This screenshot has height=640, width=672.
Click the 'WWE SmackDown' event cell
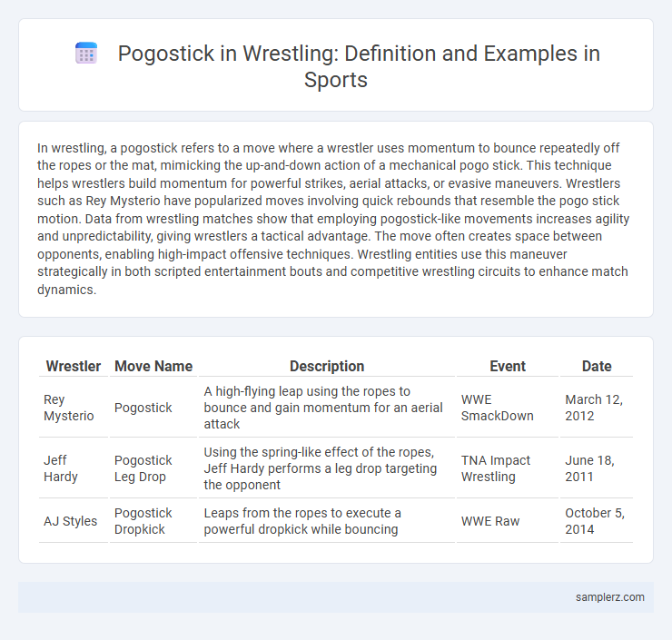click(x=508, y=408)
